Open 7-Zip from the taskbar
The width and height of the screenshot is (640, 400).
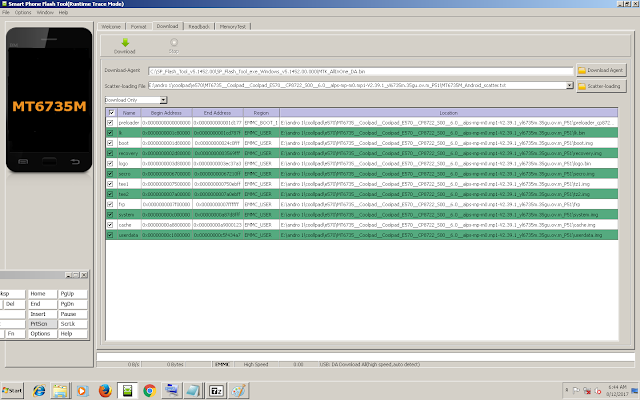[x=216, y=391]
